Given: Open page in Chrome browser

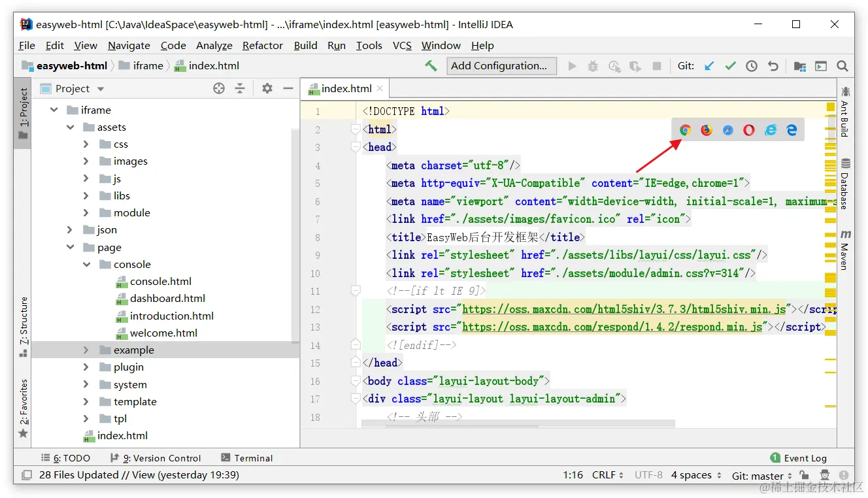Looking at the screenshot, I should [x=685, y=130].
